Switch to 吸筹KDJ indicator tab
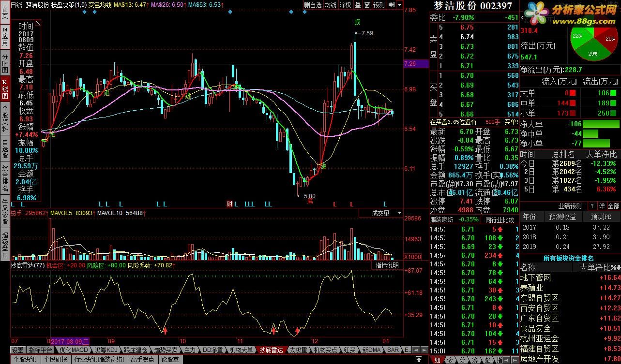 point(105,349)
